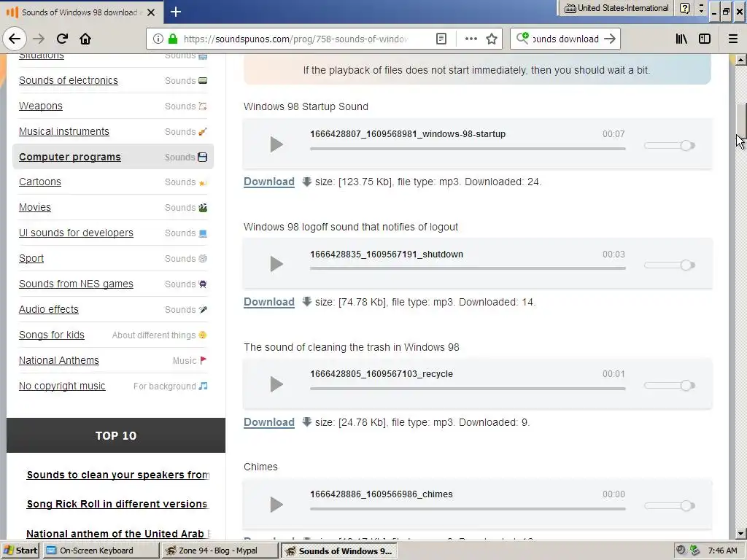The image size is (747, 560).
Task: Open the Cartoons sounds category
Action: point(40,182)
